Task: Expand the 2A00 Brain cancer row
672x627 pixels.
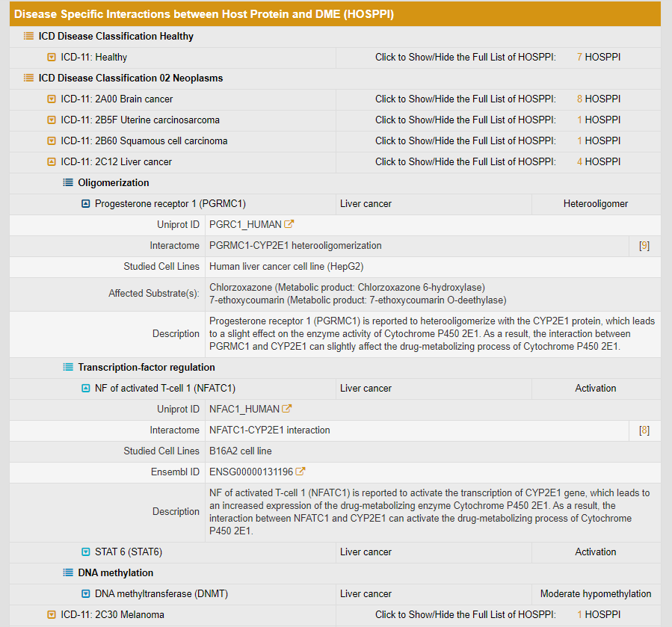Action: 52,99
